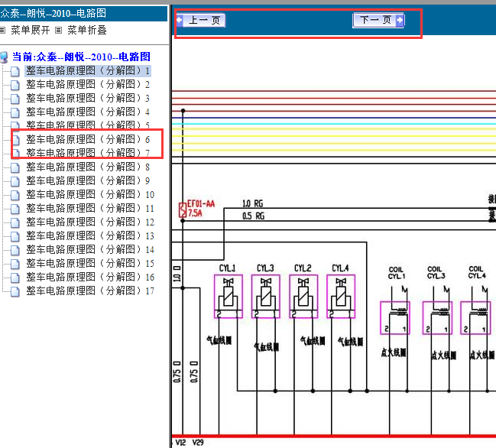Viewport: 496px width, 448px height.
Task: Open 整车电路原理图（分解图）1
Action: pyautogui.click(x=88, y=71)
